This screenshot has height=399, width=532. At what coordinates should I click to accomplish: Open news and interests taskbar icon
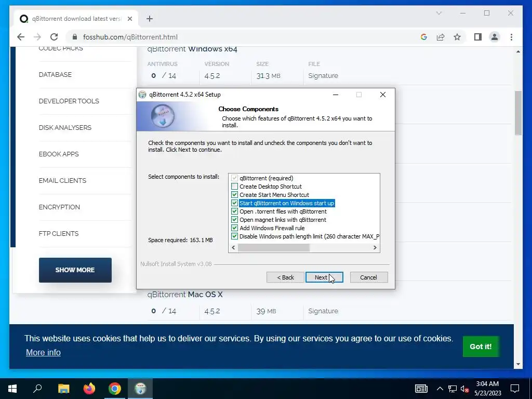[x=421, y=389]
